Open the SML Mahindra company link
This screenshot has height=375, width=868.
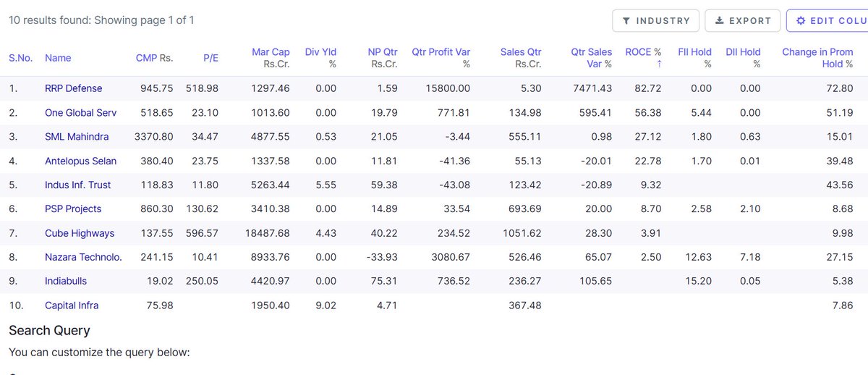coord(77,137)
